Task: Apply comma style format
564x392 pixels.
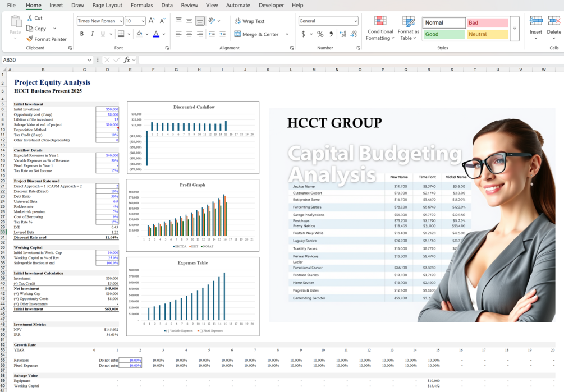Action: tap(331, 34)
